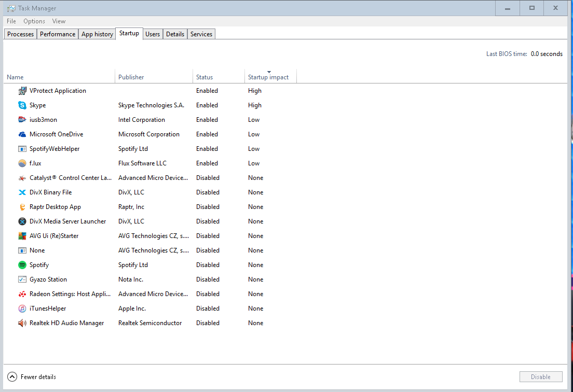The width and height of the screenshot is (573, 392).
Task: Sort by the Startup impact column header
Action: (x=270, y=77)
